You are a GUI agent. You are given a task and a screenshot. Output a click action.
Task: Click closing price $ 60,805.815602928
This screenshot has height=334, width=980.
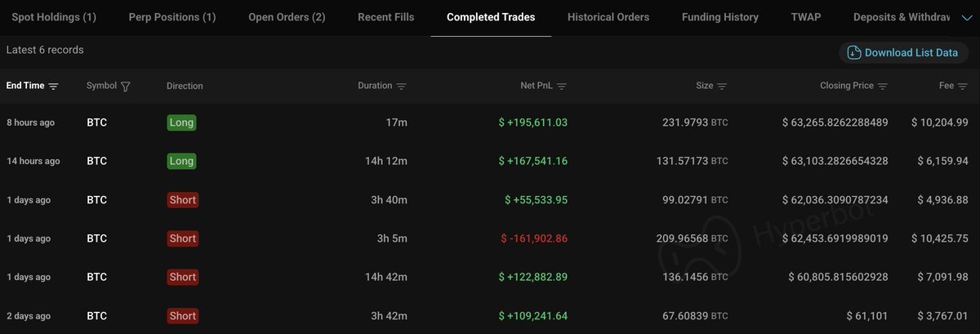pyautogui.click(x=838, y=277)
